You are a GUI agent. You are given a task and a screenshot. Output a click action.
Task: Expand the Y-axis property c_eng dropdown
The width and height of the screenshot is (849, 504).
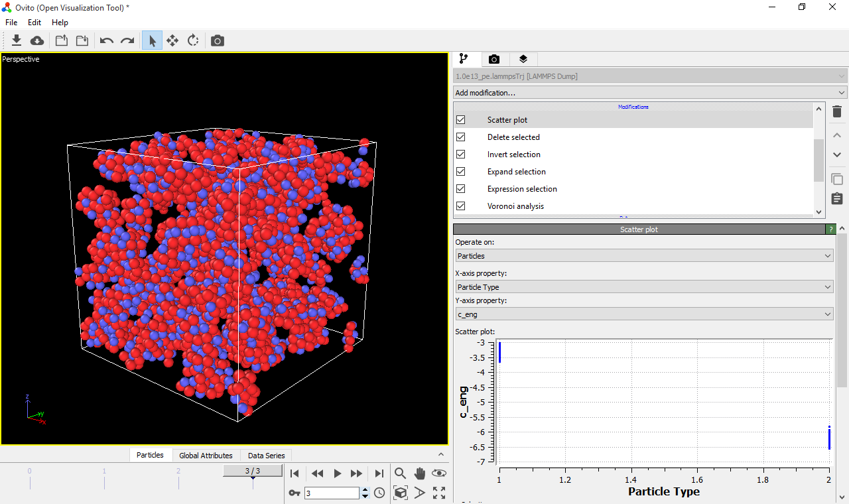(644, 314)
